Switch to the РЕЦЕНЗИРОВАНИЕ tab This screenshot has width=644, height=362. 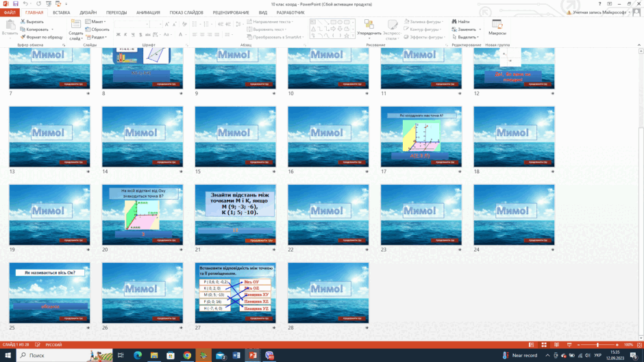coord(231,13)
